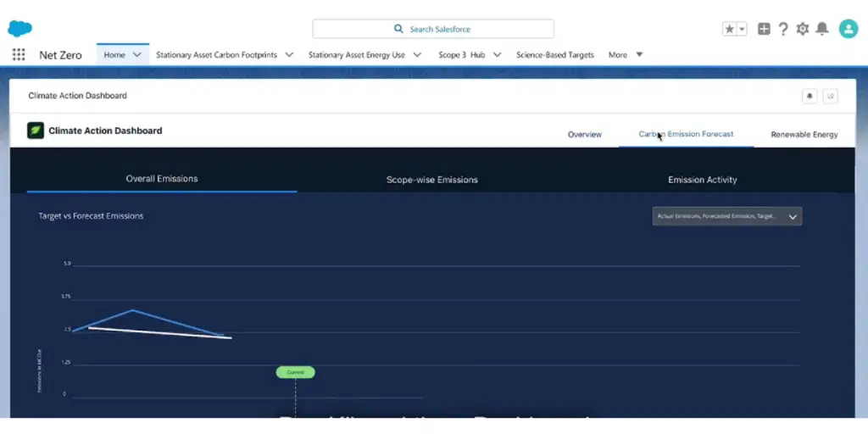The image size is (868, 434).
Task: Click the global actions plus icon
Action: [x=764, y=29]
